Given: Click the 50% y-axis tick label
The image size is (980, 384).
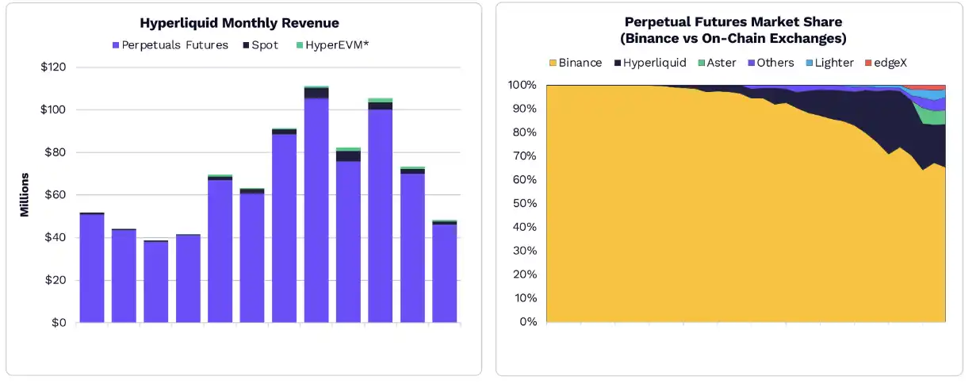Looking at the screenshot, I should point(522,203).
